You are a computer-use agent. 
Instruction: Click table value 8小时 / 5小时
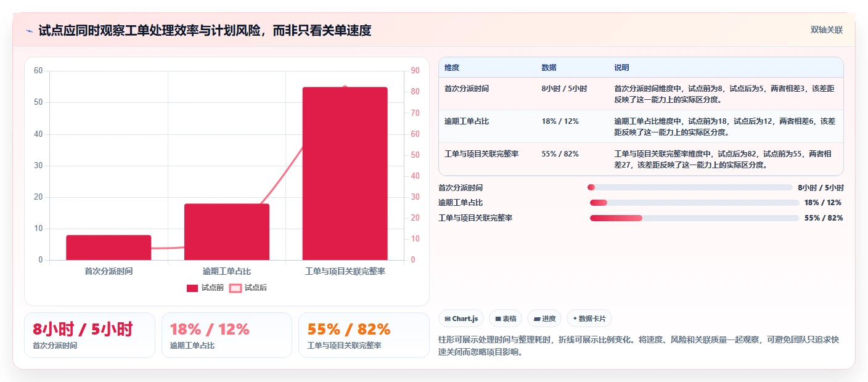[x=564, y=89]
